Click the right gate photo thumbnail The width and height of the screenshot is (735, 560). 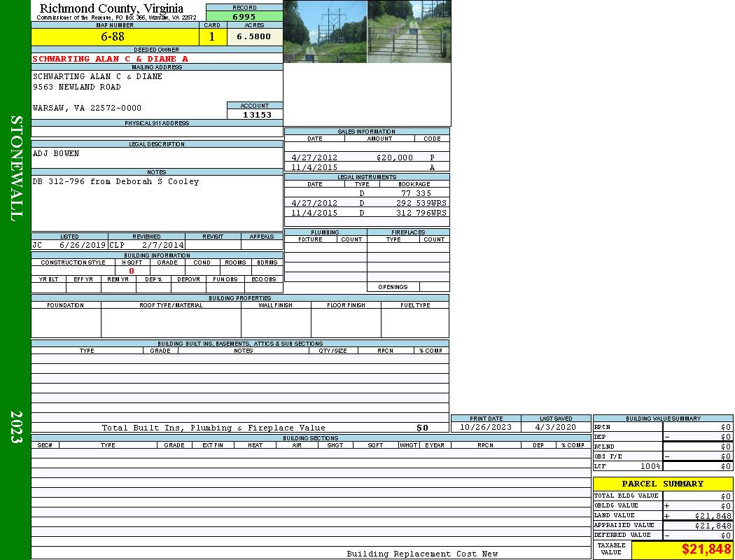[409, 31]
